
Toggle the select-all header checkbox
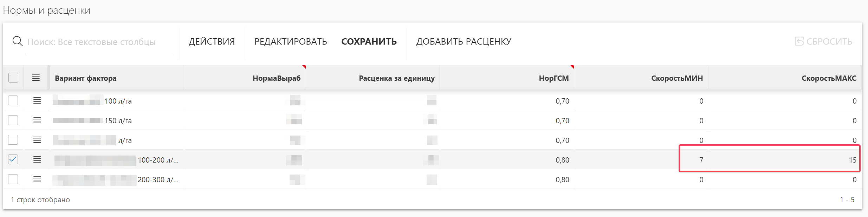(x=13, y=78)
